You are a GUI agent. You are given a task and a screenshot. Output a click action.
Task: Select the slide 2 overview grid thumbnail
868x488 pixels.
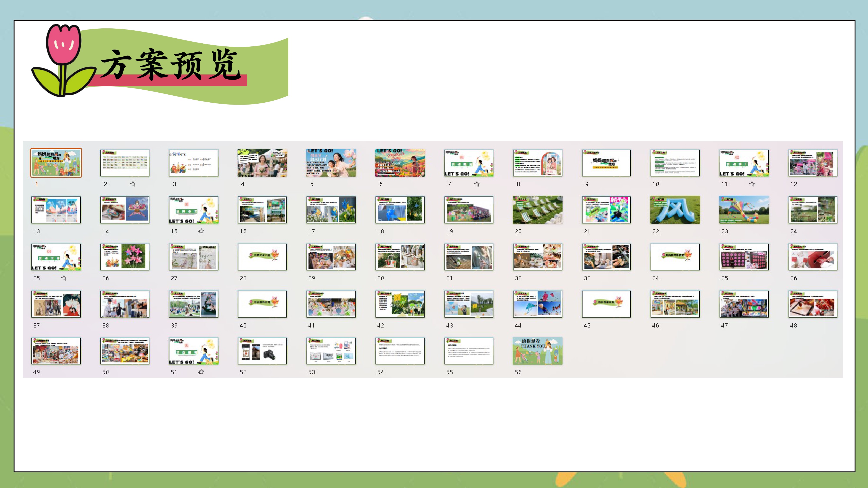tap(125, 163)
